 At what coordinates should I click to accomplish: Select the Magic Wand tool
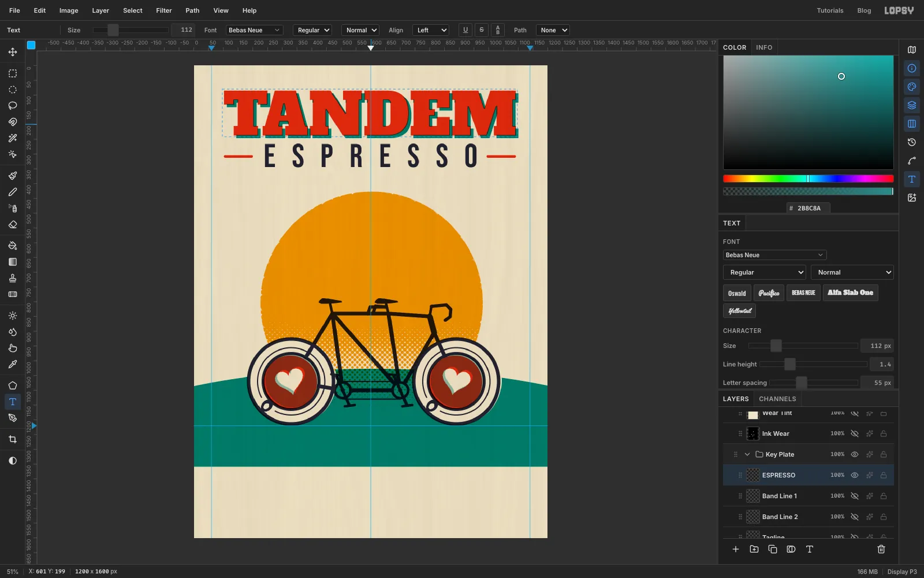point(13,138)
